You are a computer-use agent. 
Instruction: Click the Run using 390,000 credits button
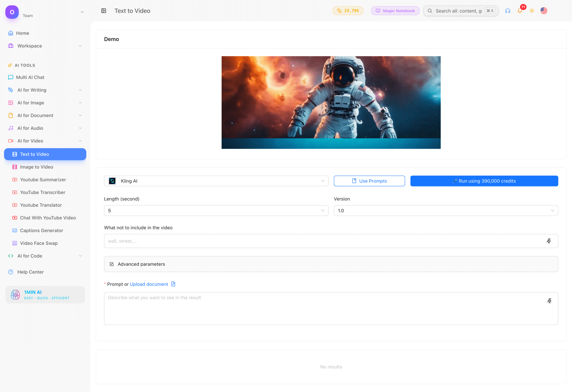tap(484, 181)
